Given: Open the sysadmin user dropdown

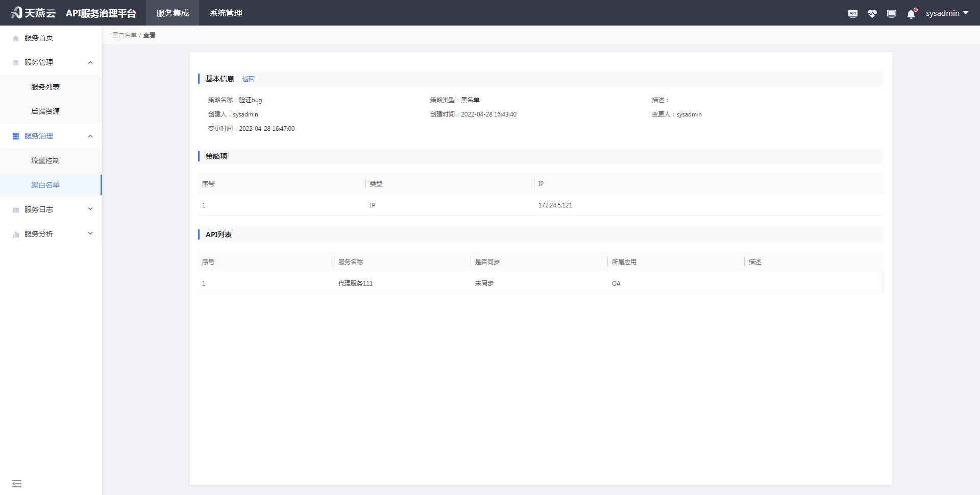Looking at the screenshot, I should pos(947,13).
